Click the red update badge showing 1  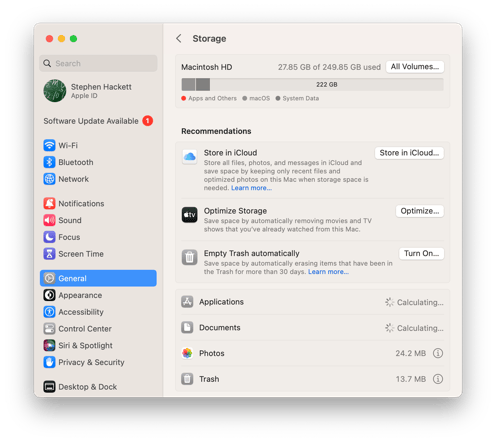(148, 121)
